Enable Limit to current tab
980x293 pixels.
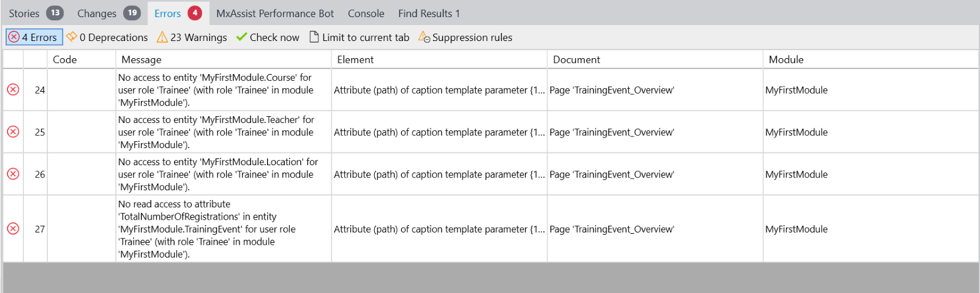click(x=360, y=37)
